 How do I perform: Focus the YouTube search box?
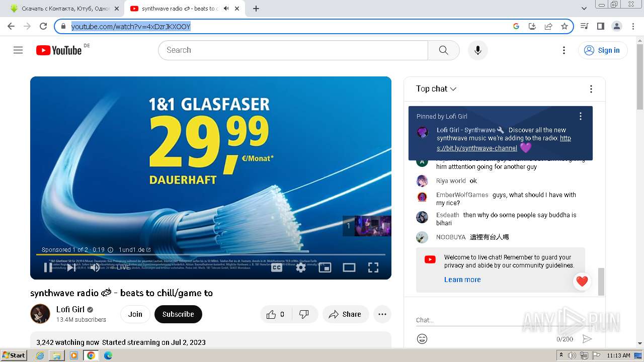tap(293, 50)
